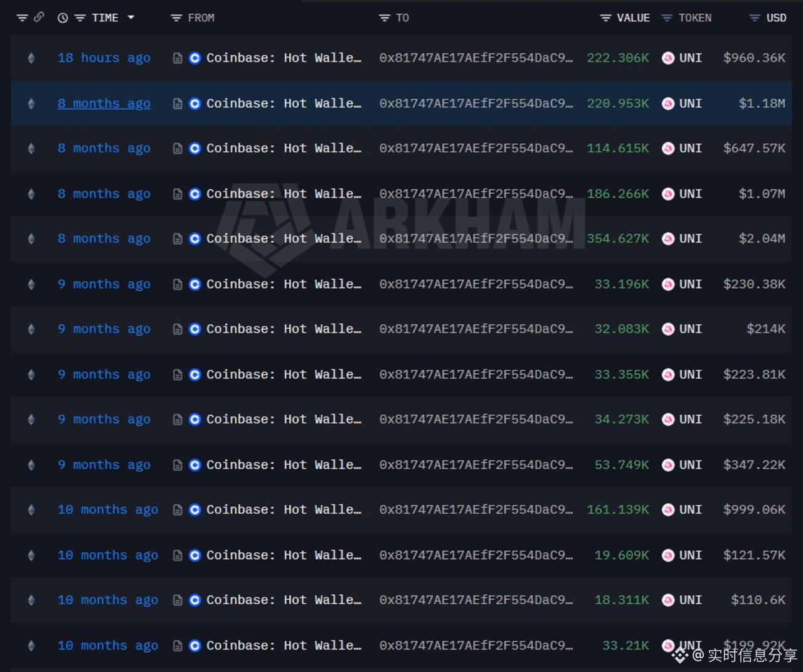Open Coinbase: Hot Wallet in the $214K row
803x672 pixels.
click(x=284, y=329)
